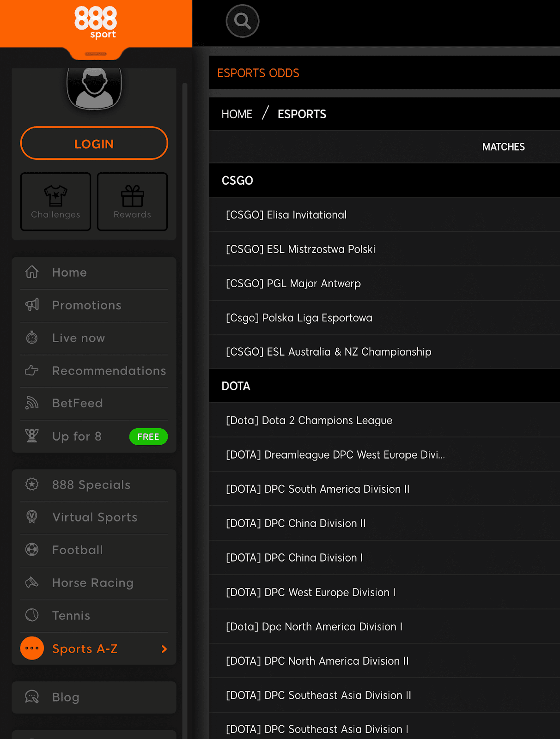Click the Promotions megaphone icon
Screen dimensions: 560x739
(x=32, y=305)
